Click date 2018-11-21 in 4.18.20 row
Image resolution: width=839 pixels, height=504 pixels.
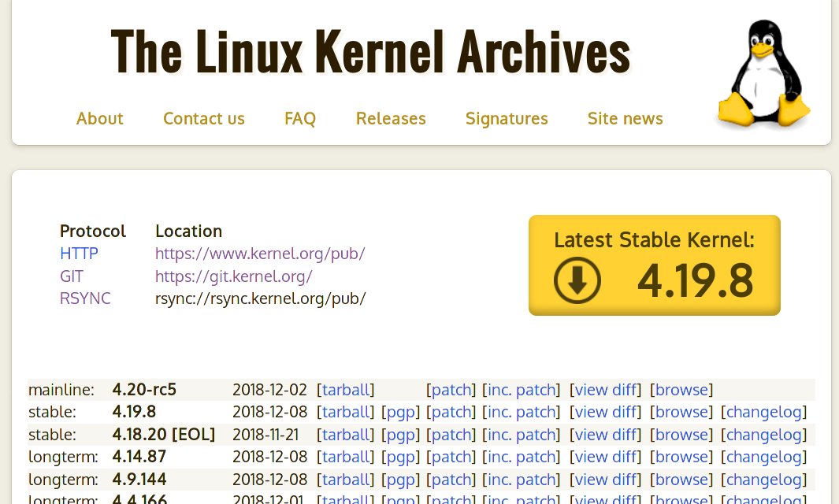coord(266,435)
